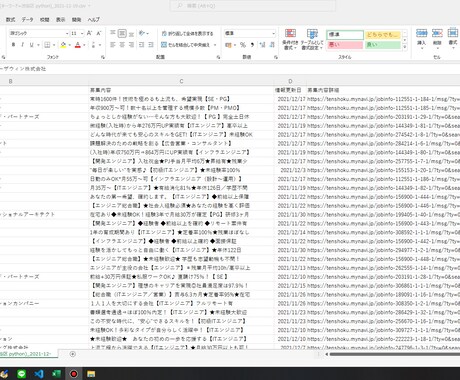Apply percent style
This screenshot has width=460, height=380.
[243, 45]
